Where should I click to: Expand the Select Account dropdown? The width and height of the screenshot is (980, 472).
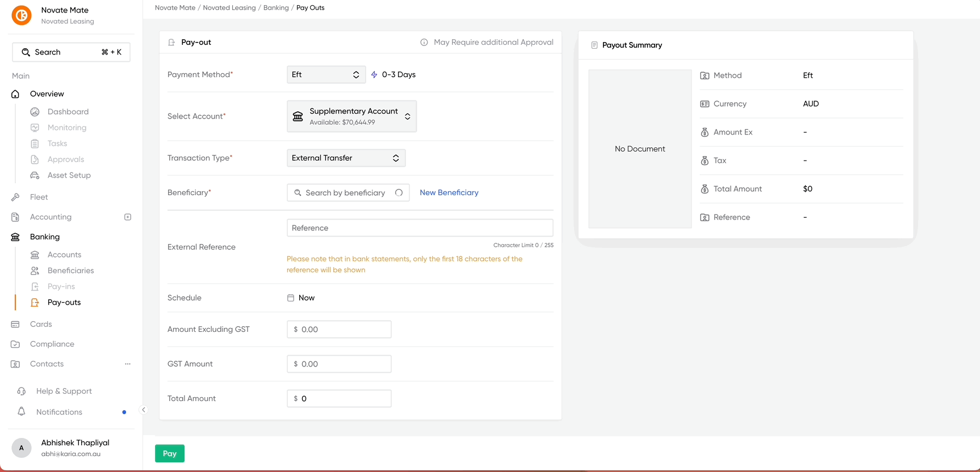(351, 116)
